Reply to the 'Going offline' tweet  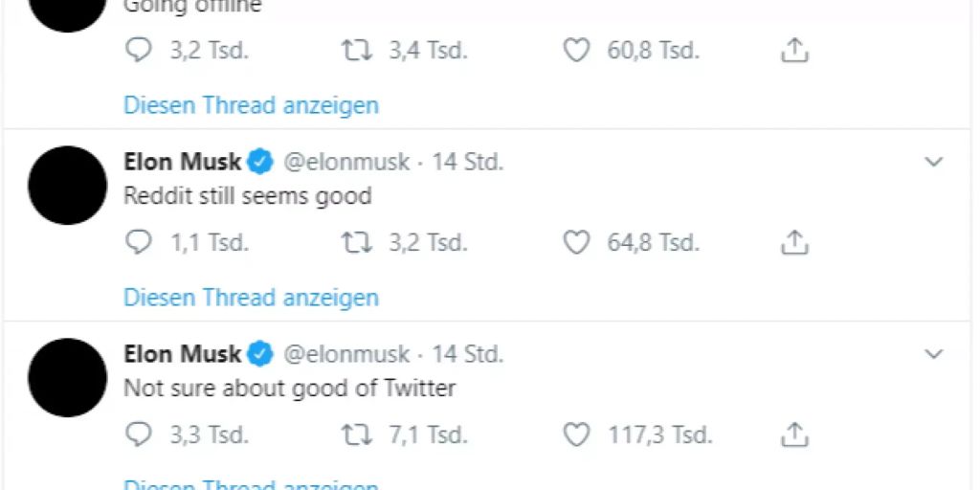click(x=139, y=51)
